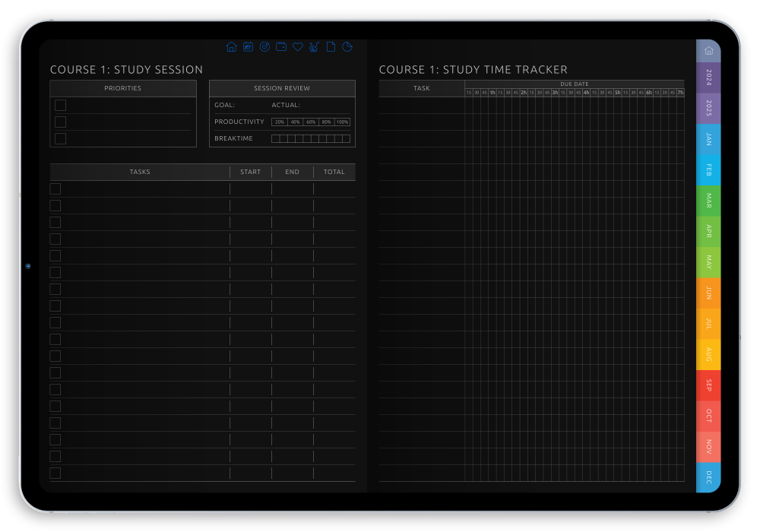Select the MAY month tab
Image resolution: width=760 pixels, height=532 pixels.
(x=708, y=263)
